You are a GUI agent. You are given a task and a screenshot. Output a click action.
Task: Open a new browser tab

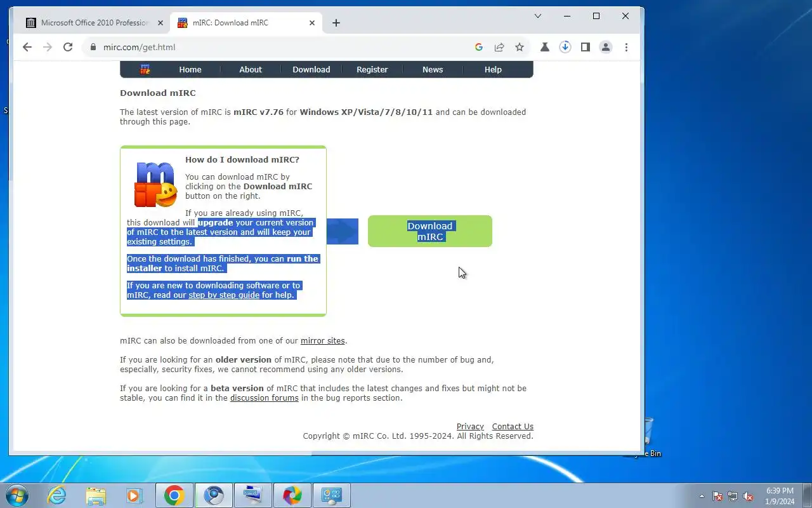tap(336, 23)
